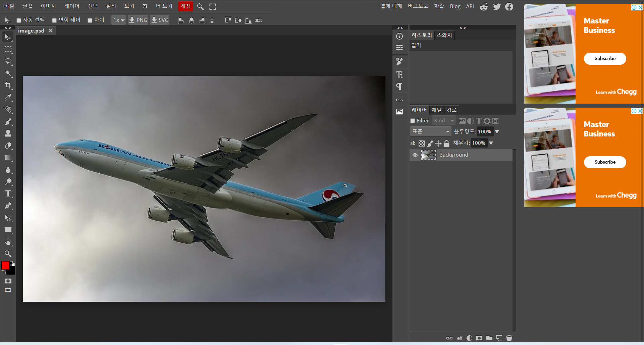Select the Type tool
The width and height of the screenshot is (644, 345).
click(8, 194)
